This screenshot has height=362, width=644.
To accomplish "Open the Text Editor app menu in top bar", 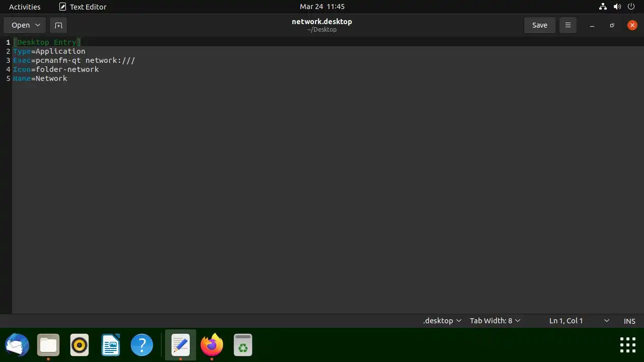I will tap(83, 7).
